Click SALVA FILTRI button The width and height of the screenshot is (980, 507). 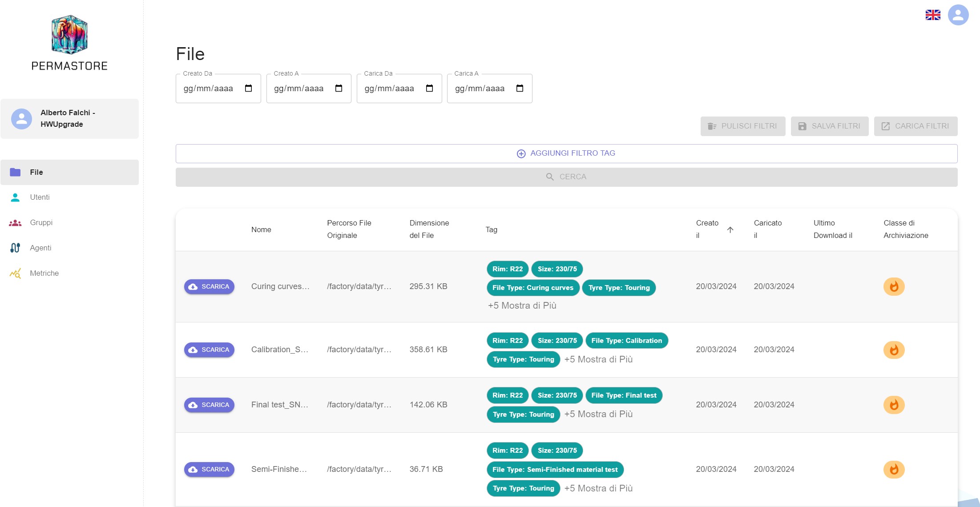[x=829, y=126]
